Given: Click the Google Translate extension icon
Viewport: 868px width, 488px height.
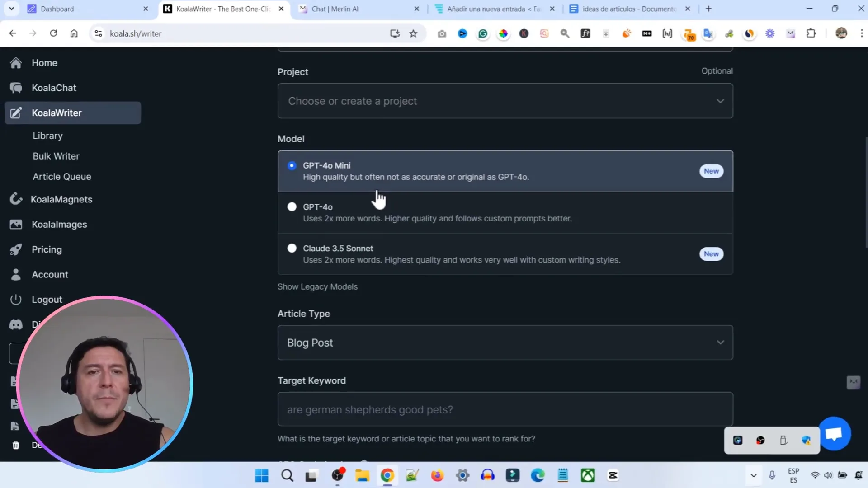Looking at the screenshot, I should point(708,33).
